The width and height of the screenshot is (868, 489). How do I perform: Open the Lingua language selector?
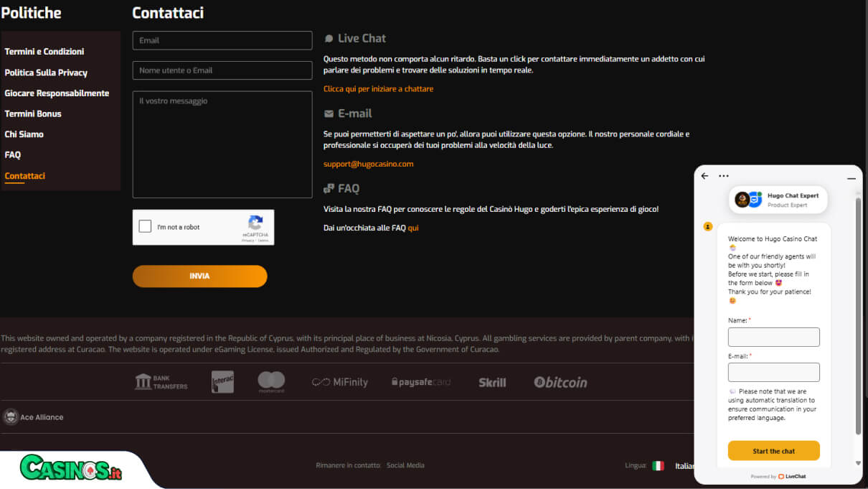(672, 465)
